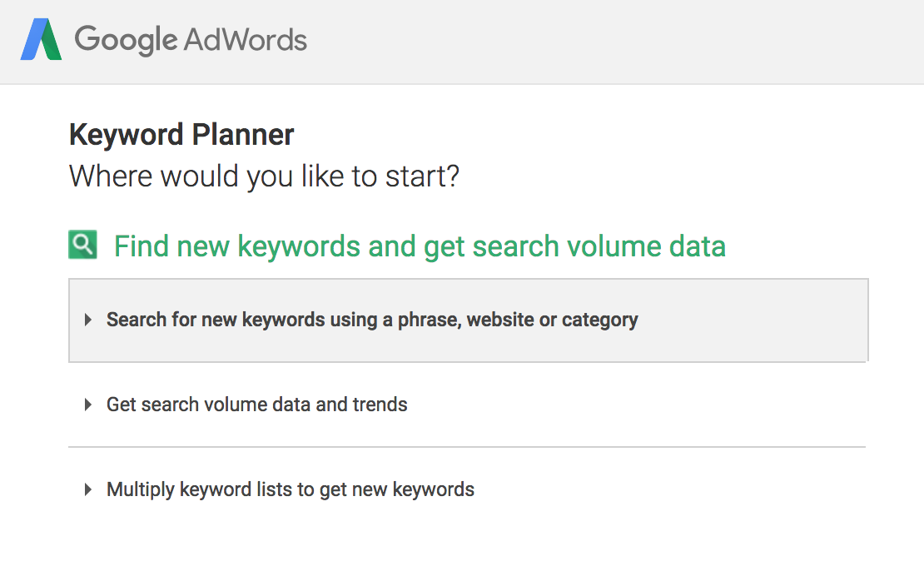
Task: Click the green magnifying glass icon
Action: (82, 245)
